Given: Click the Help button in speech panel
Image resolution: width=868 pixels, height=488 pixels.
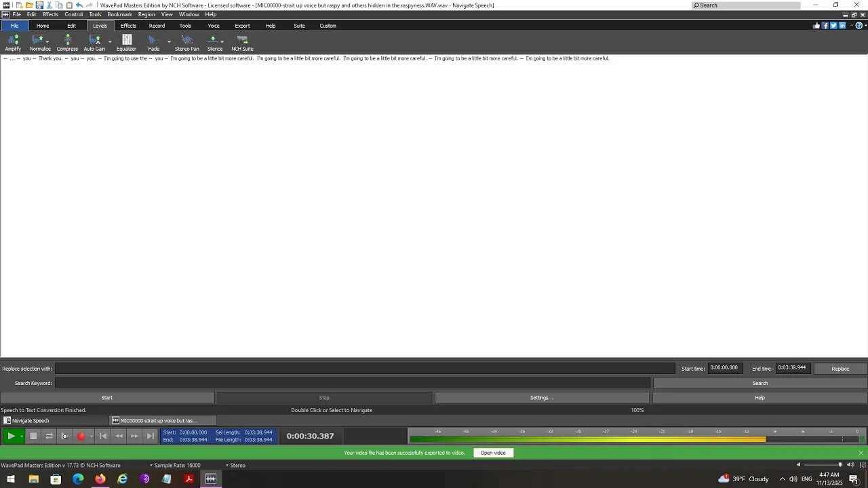Looking at the screenshot, I should point(759,398).
